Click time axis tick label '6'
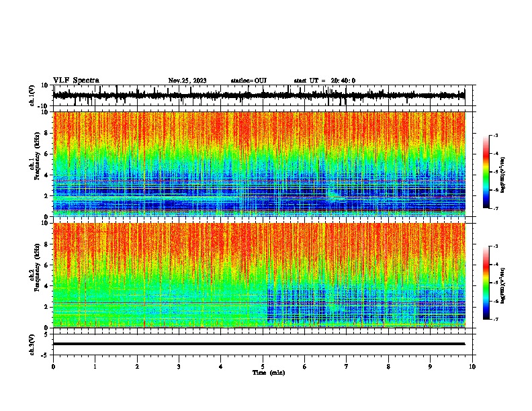 click(x=305, y=367)
